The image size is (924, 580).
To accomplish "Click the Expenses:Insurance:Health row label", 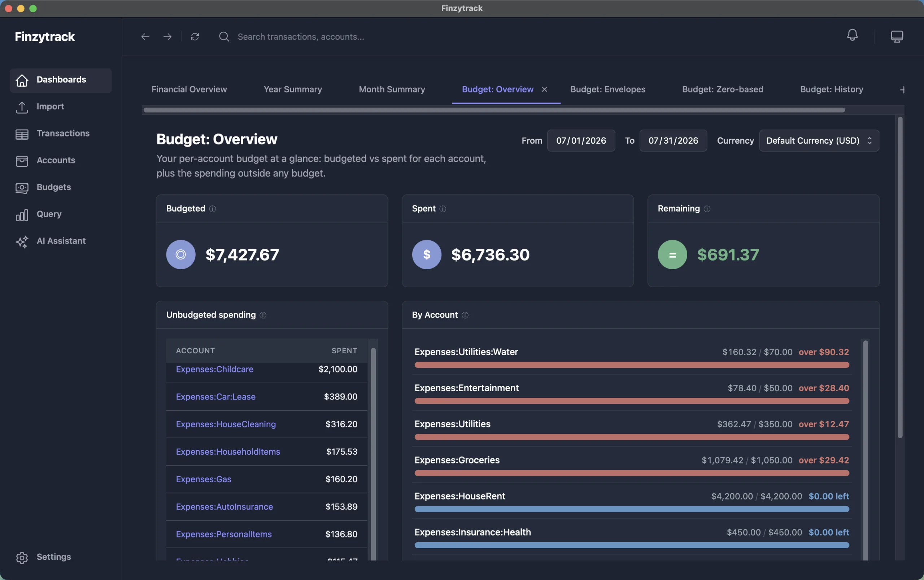I will coord(472,532).
